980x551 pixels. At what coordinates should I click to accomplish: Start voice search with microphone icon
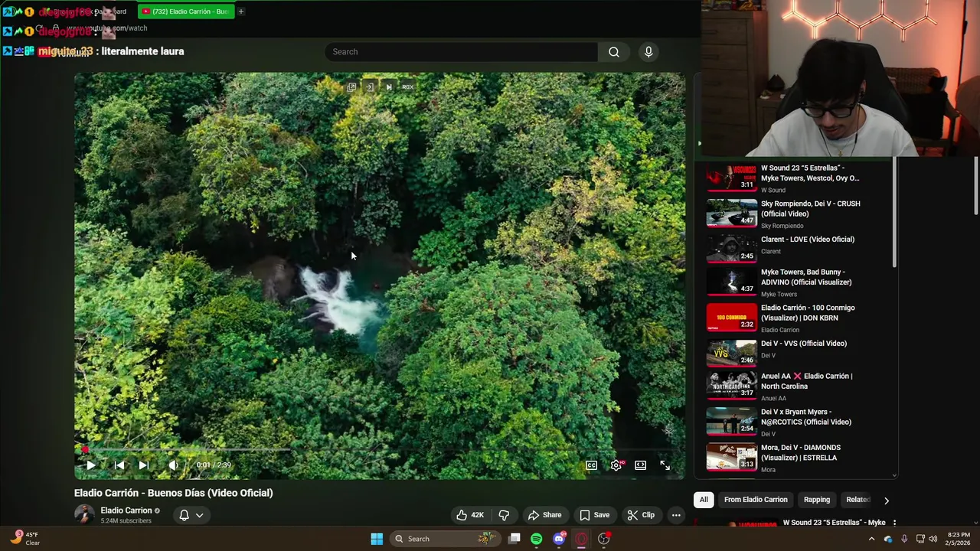(x=648, y=51)
